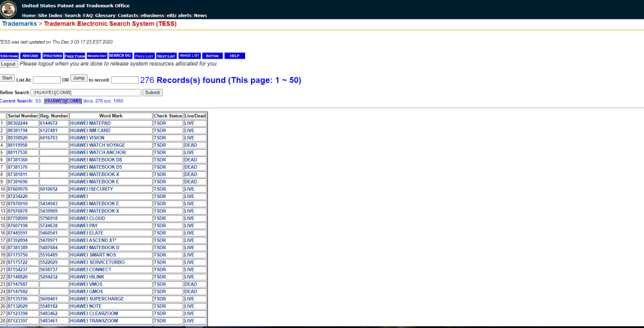Open serial number 88302244 record
The width and height of the screenshot is (644, 328).
point(18,123)
